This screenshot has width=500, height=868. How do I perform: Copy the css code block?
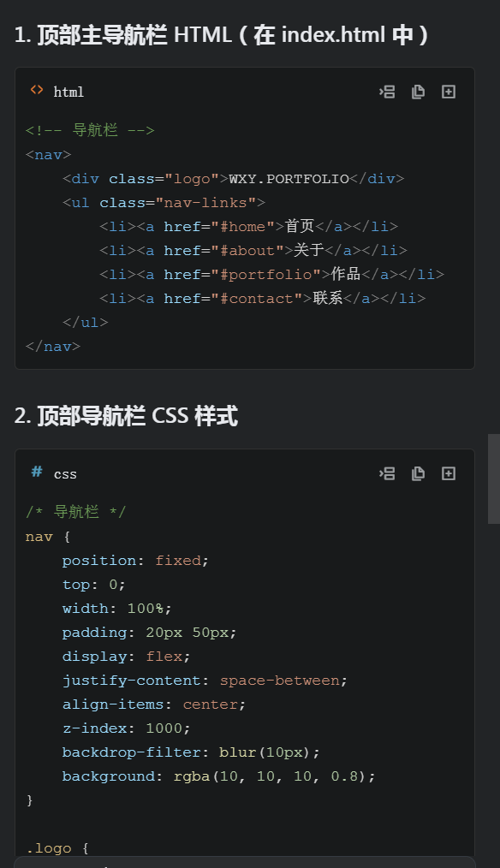pos(418,474)
